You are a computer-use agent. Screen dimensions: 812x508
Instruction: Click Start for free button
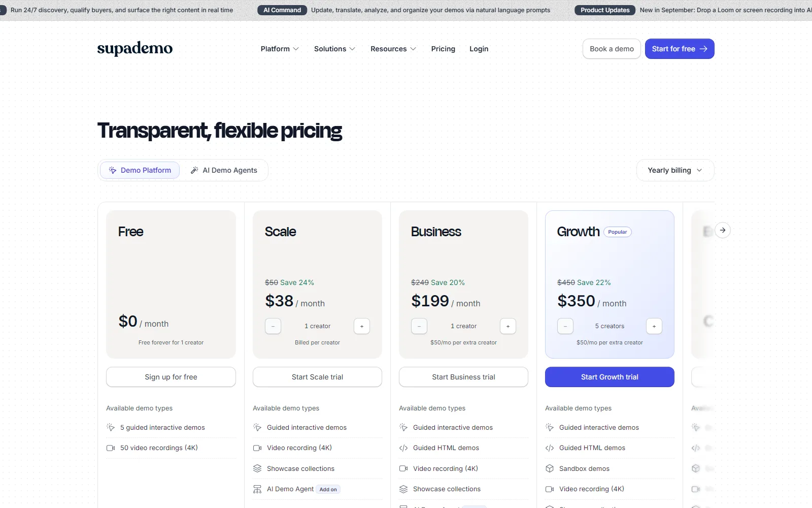[x=680, y=49]
